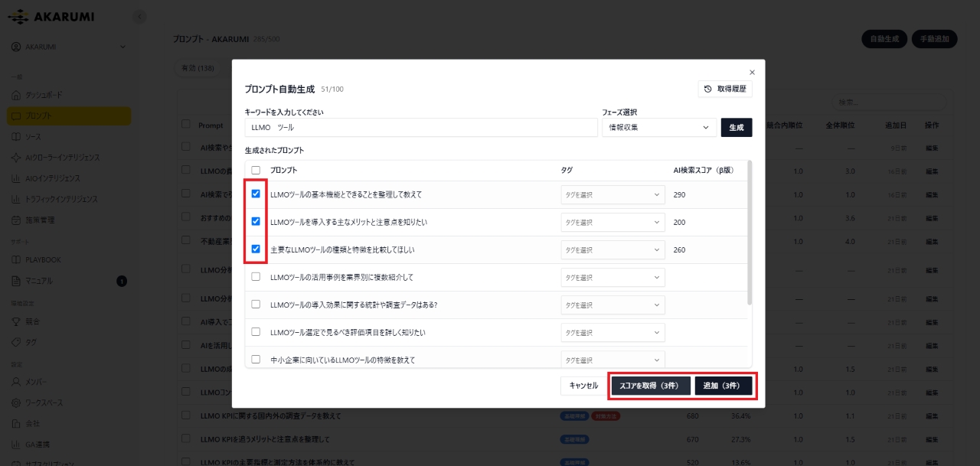980x466 pixels.
Task: Check 中小企業に向いているLLMOツール prompt
Action: point(256,359)
